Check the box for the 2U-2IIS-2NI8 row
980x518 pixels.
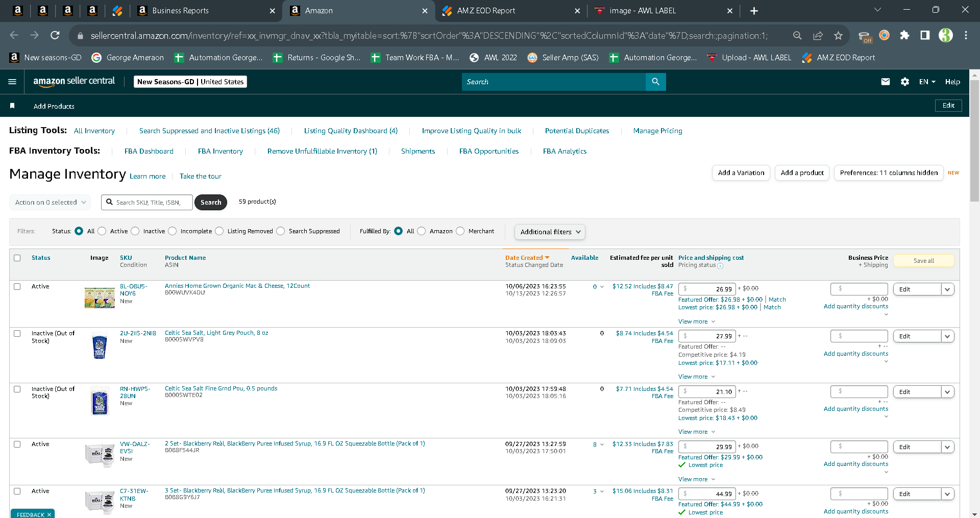click(x=17, y=333)
